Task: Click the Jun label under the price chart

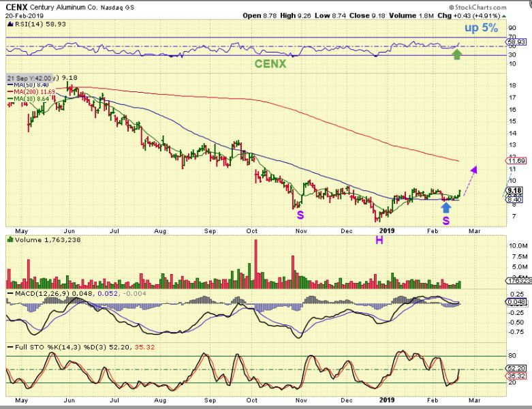Action: (69, 231)
